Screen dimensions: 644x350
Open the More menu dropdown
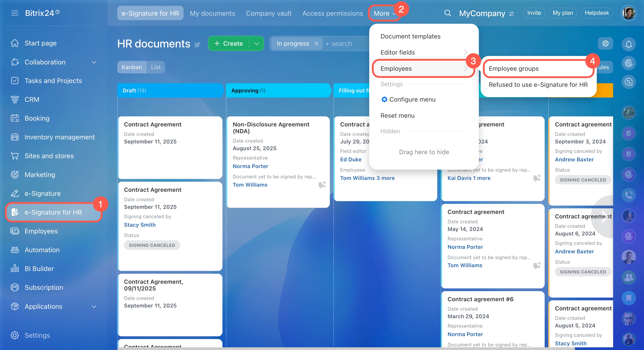[x=384, y=13]
